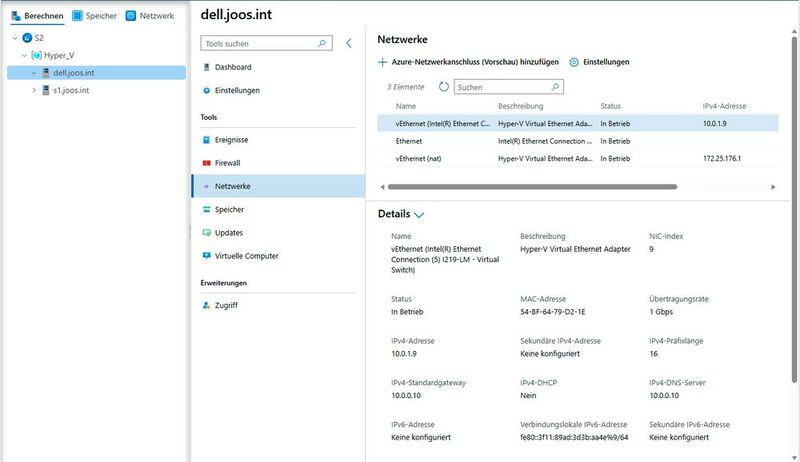Open Einstellungen in the Netzwerke toolbar

click(599, 62)
